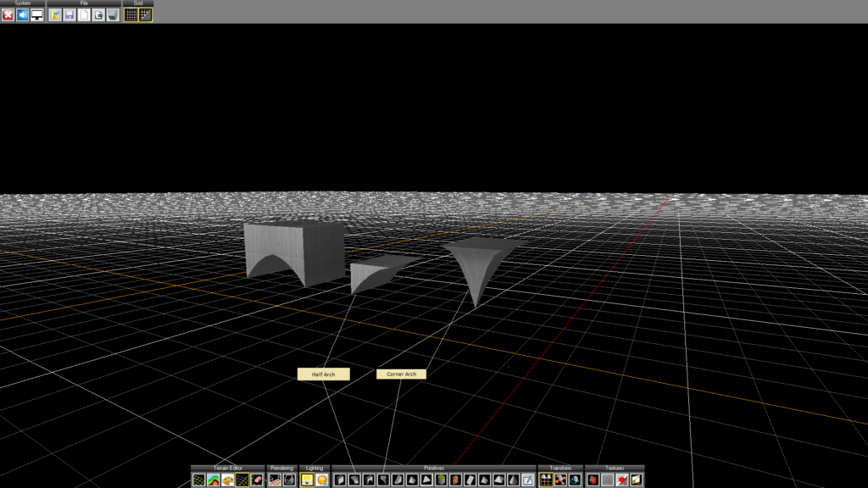This screenshot has height=488, width=868.
Task: Click the red object texture icon
Action: click(x=593, y=480)
